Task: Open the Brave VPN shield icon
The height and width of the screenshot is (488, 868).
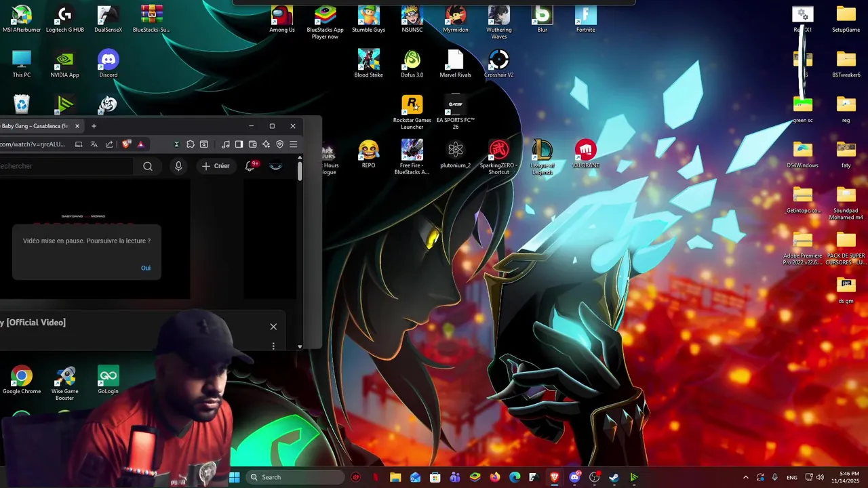Action: click(x=279, y=144)
